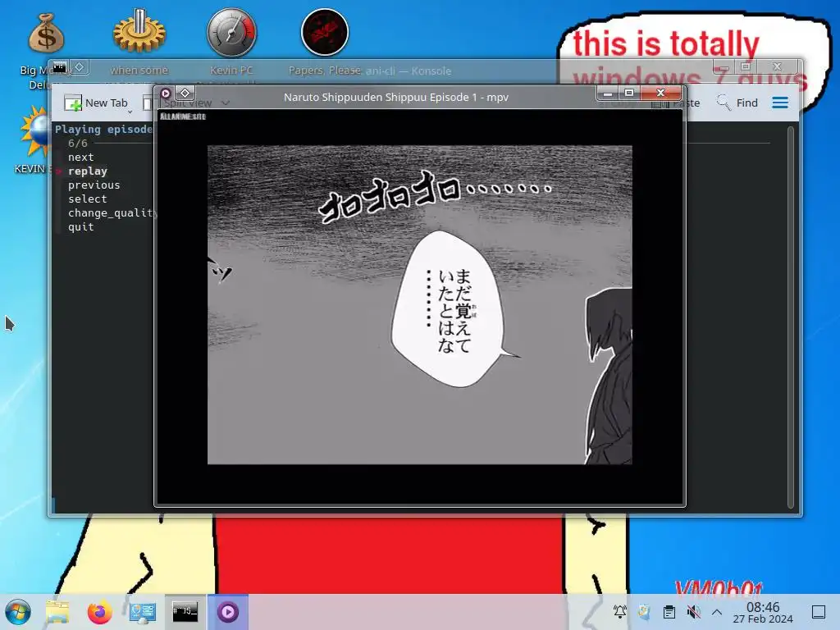The image size is (840, 630).
Task: Click the Konsole vertical scrollbar
Action: [791, 317]
